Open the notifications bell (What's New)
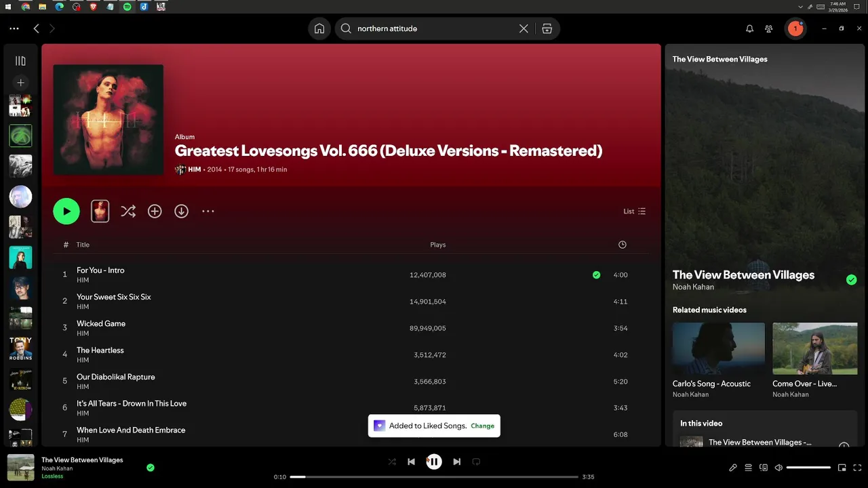This screenshot has width=868, height=488. 749,28
